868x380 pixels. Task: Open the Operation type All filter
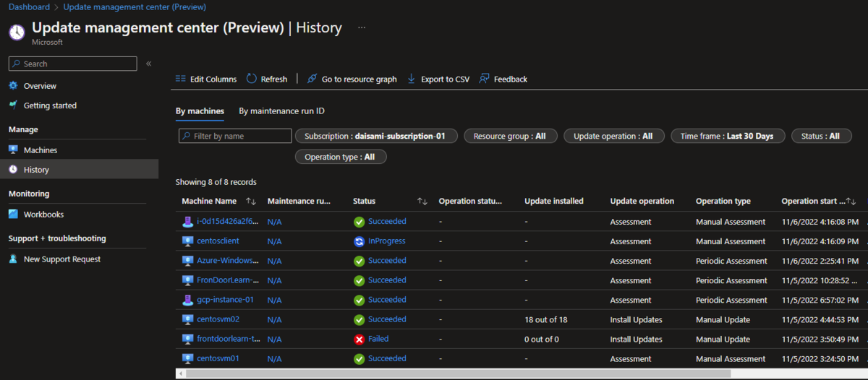(x=341, y=157)
